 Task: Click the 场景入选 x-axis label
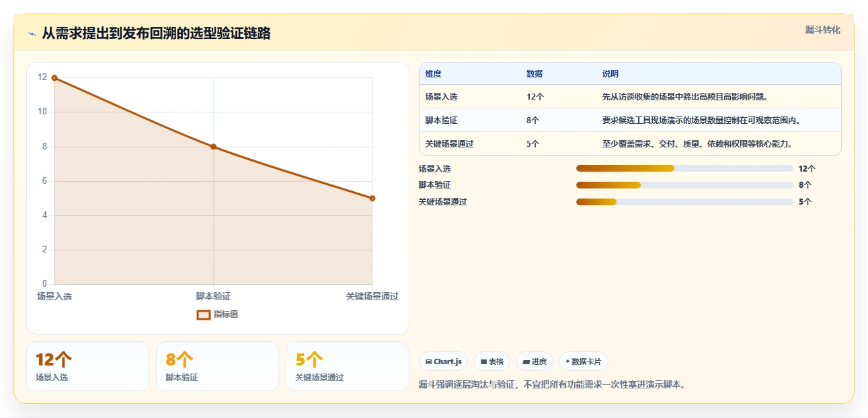(54, 296)
